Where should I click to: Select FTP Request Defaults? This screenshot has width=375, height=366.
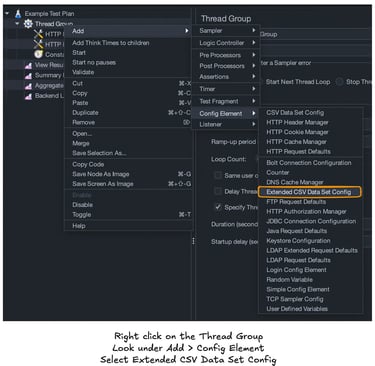310,202
